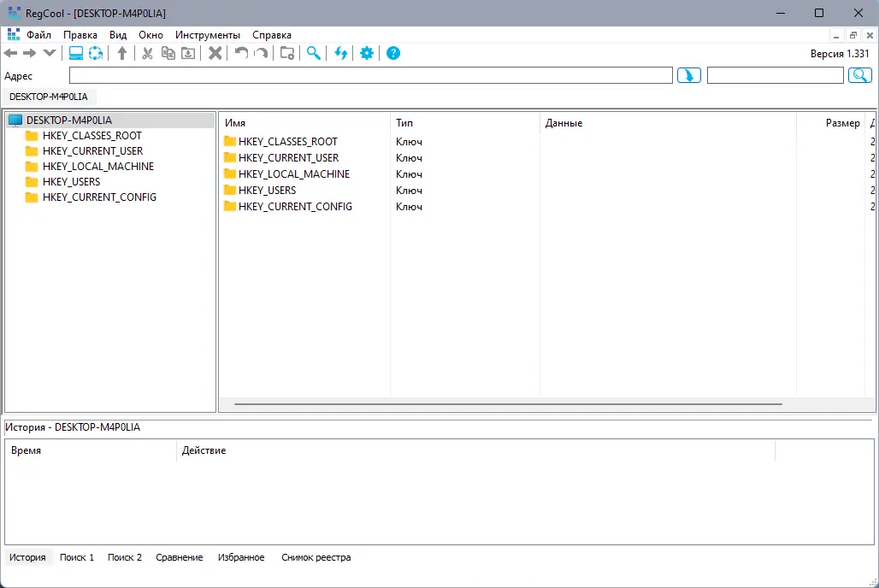This screenshot has width=879, height=588.
Task: Click the Время column header in history
Action: pos(91,450)
